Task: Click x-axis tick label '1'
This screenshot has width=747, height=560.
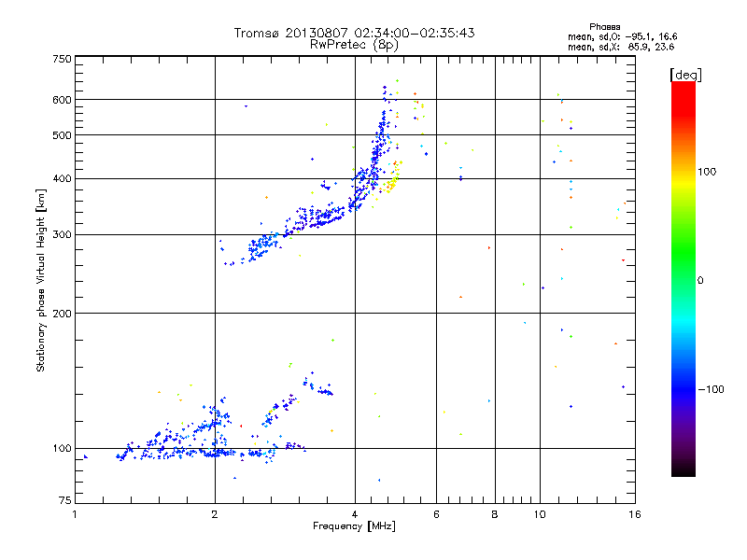Action: (x=75, y=514)
